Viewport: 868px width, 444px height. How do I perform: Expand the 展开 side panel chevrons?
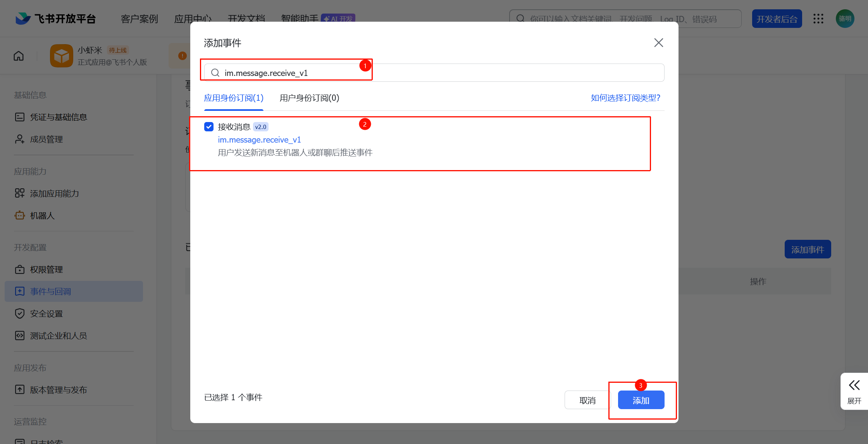(854, 385)
